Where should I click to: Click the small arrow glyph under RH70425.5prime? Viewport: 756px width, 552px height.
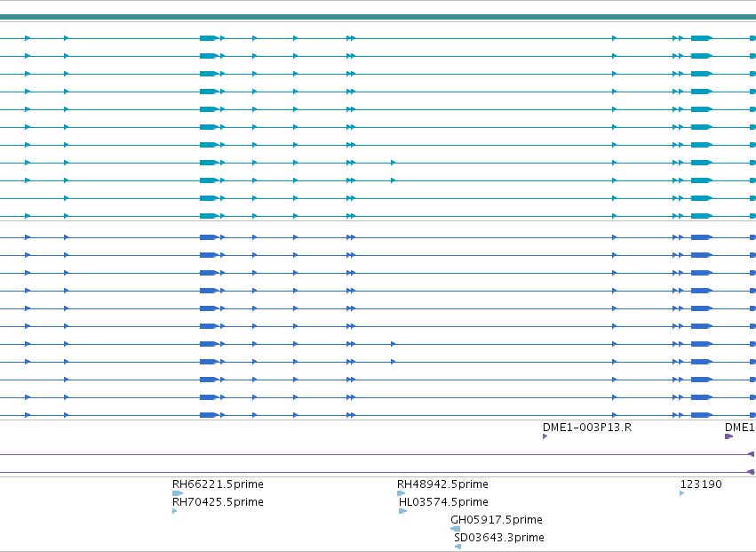click(174, 511)
